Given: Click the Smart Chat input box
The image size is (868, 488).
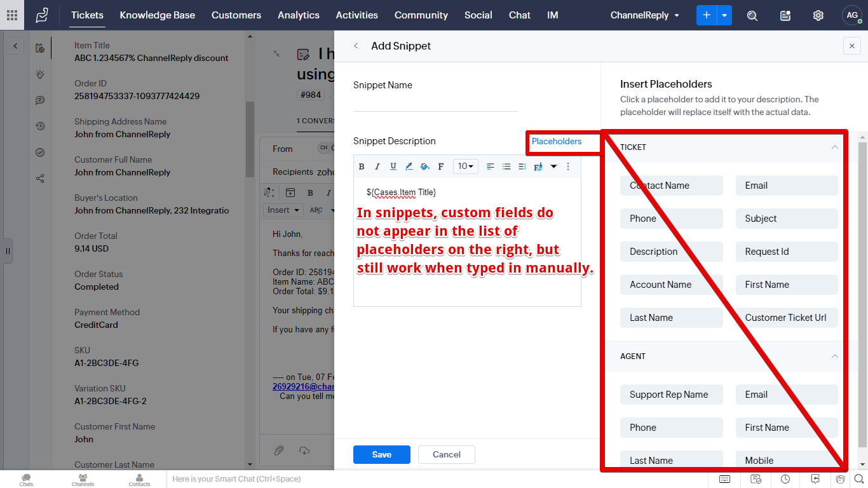Looking at the screenshot, I should (x=438, y=479).
